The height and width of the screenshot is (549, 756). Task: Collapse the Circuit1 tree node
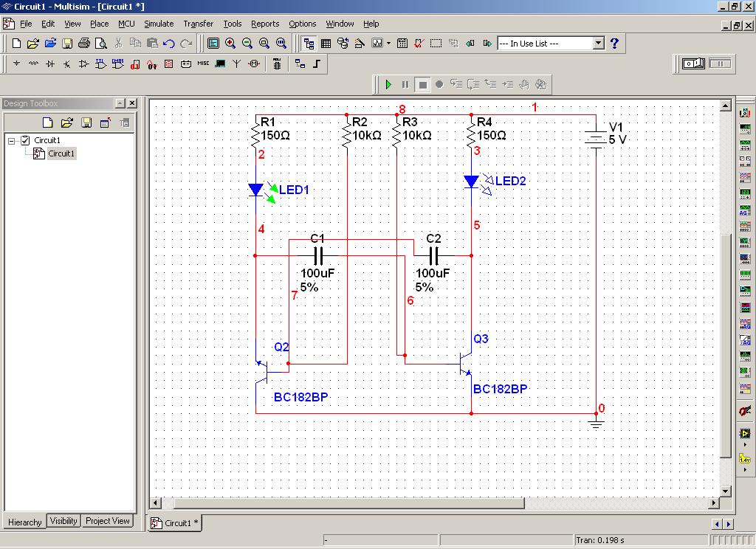click(x=12, y=140)
